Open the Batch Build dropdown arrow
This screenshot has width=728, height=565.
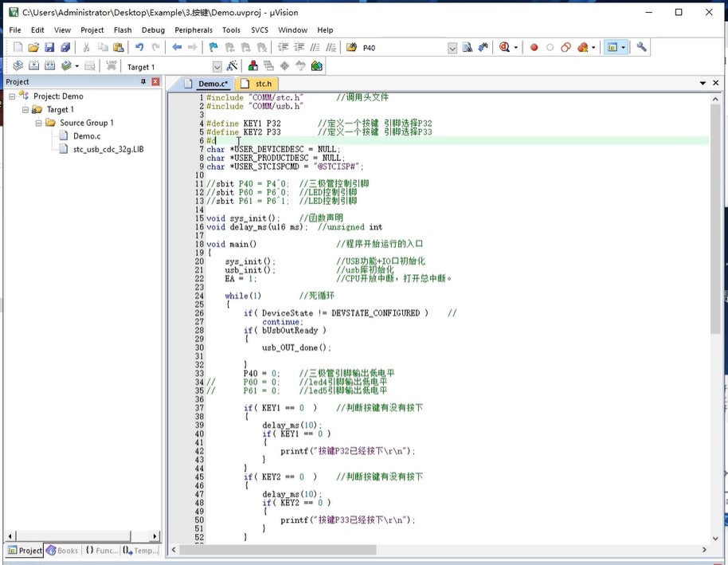tap(77, 66)
